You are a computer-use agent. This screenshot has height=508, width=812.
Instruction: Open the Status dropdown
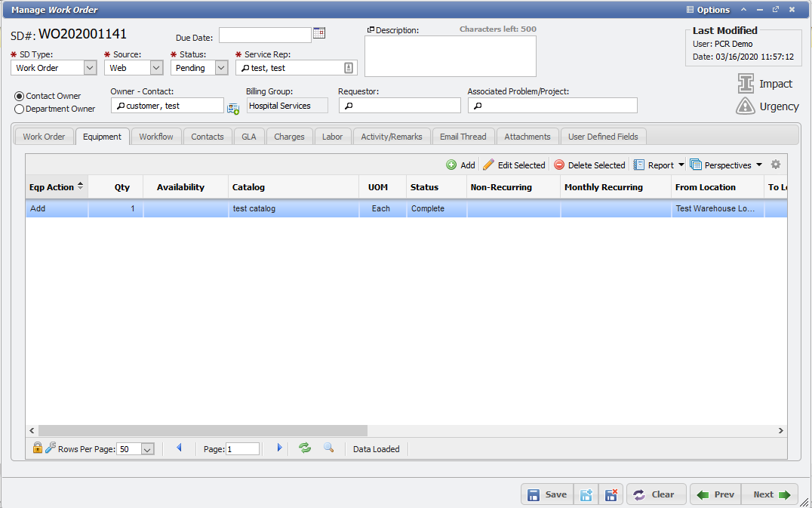click(220, 67)
